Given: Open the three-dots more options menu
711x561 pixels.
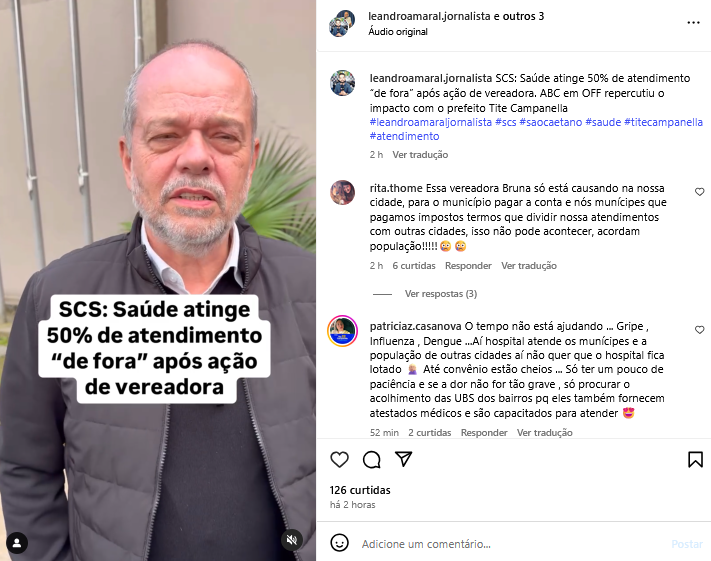Looking at the screenshot, I should [693, 22].
